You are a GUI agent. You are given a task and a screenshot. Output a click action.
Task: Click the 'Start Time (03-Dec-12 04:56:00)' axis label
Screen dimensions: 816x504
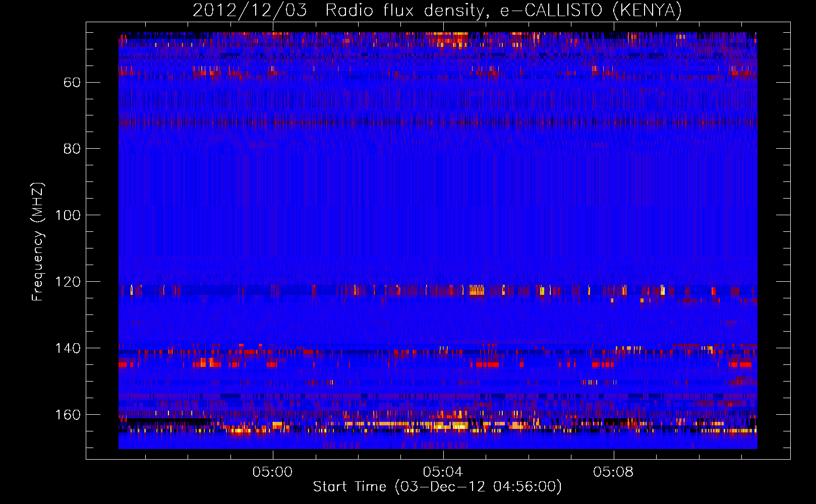point(437,487)
